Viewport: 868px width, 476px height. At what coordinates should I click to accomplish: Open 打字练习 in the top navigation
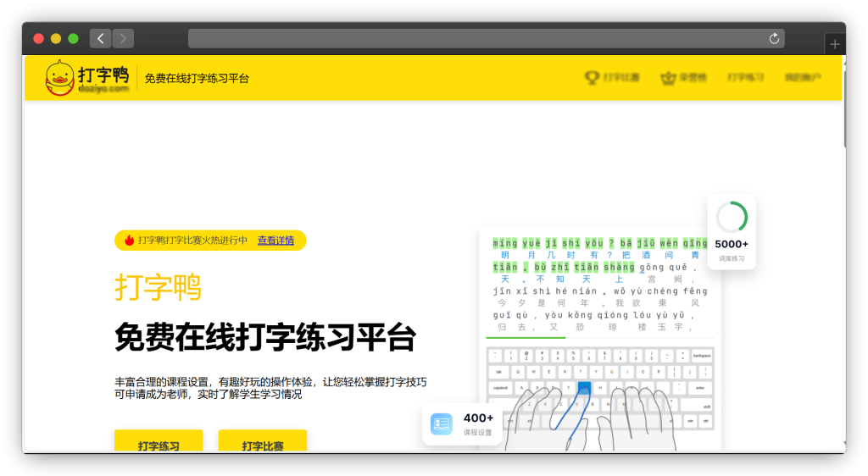(x=745, y=78)
